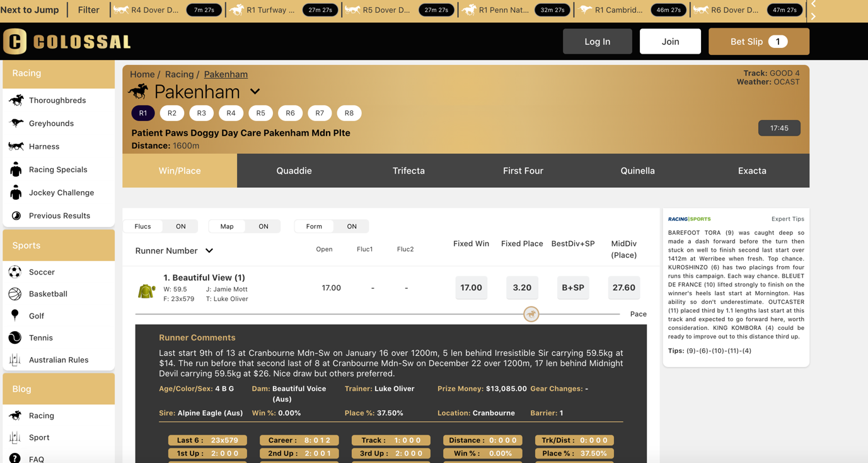The image size is (868, 463).
Task: Select the Harness racing icon
Action: pos(16,146)
